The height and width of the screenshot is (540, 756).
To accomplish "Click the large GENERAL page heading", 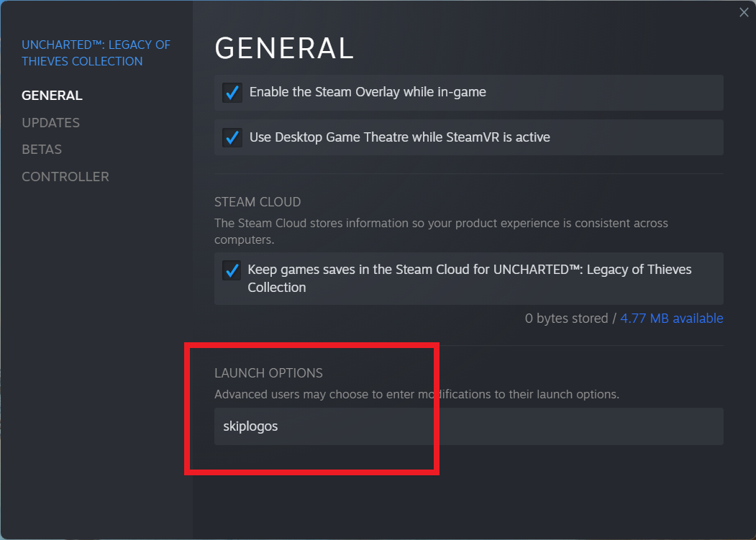I will pos(284,48).
